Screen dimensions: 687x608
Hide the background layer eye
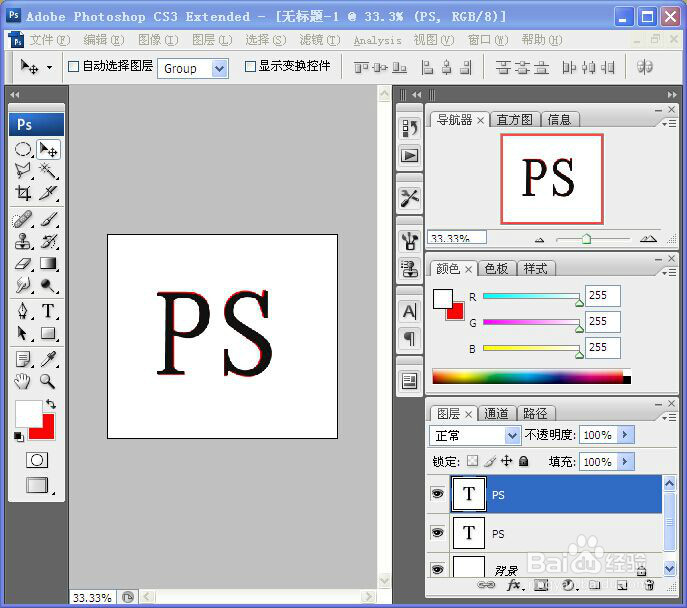[x=437, y=569]
